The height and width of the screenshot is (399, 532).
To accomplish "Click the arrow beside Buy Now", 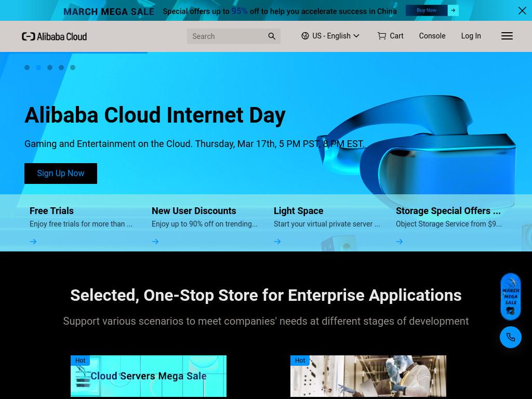I will [453, 10].
